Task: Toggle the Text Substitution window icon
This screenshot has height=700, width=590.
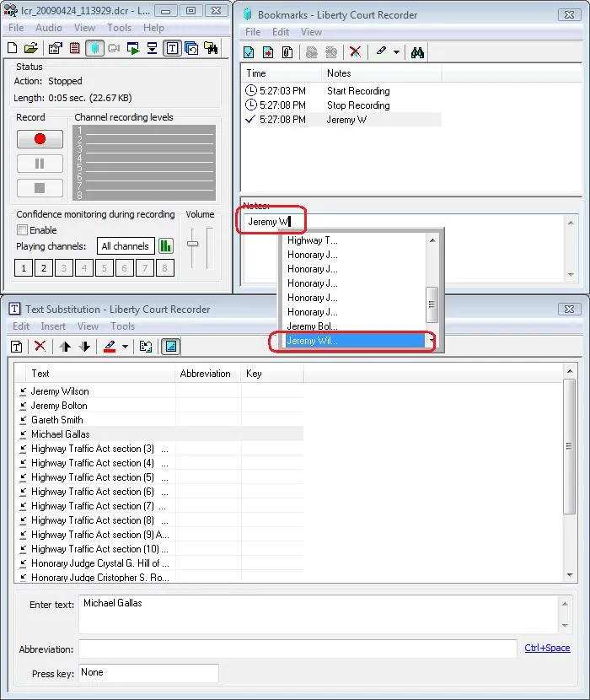Action: 172,48
